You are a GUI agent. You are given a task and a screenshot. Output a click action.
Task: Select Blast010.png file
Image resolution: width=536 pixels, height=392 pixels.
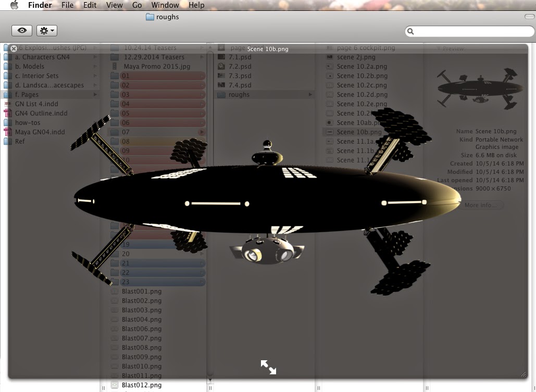coord(142,366)
